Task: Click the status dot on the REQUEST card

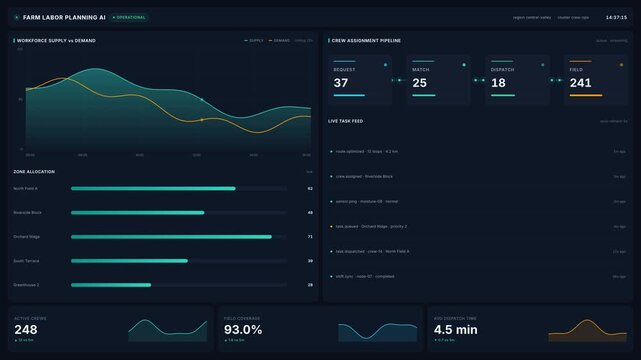Action: pyautogui.click(x=385, y=65)
